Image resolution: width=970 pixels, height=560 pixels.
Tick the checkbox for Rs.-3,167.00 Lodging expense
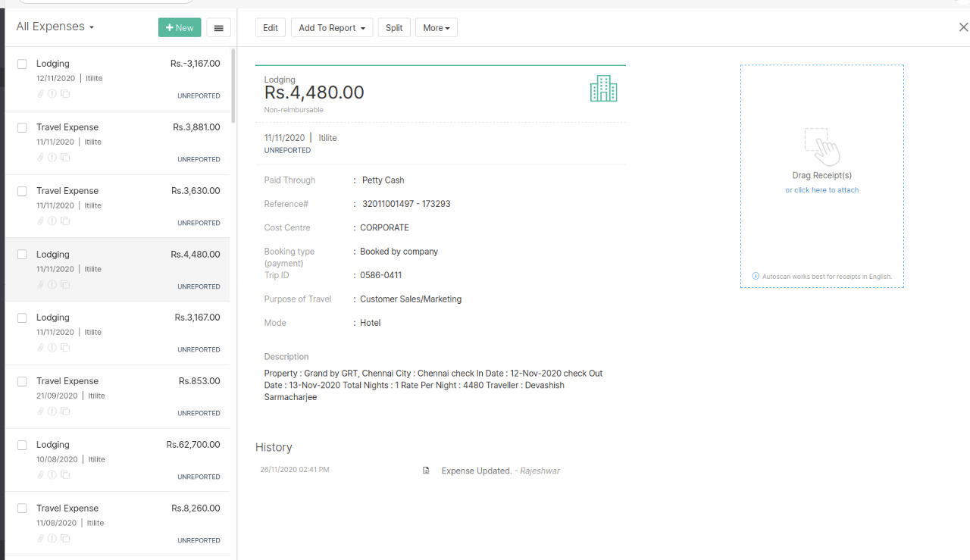pyautogui.click(x=22, y=64)
